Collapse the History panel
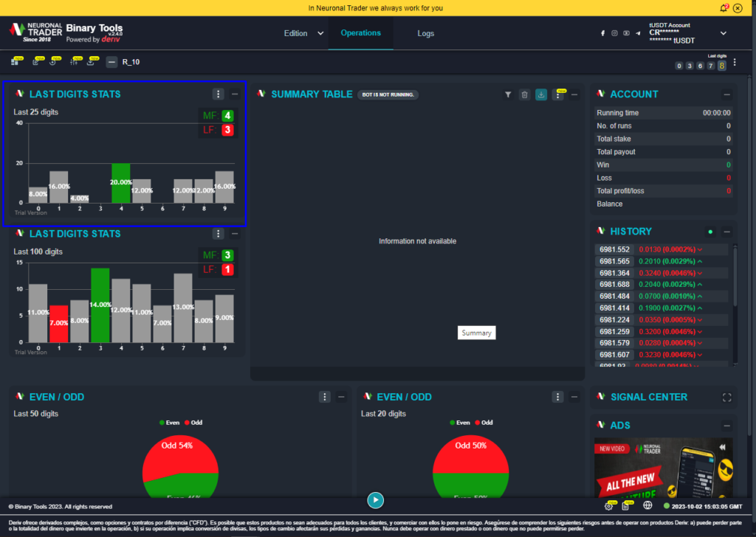The image size is (756, 537). [x=726, y=232]
